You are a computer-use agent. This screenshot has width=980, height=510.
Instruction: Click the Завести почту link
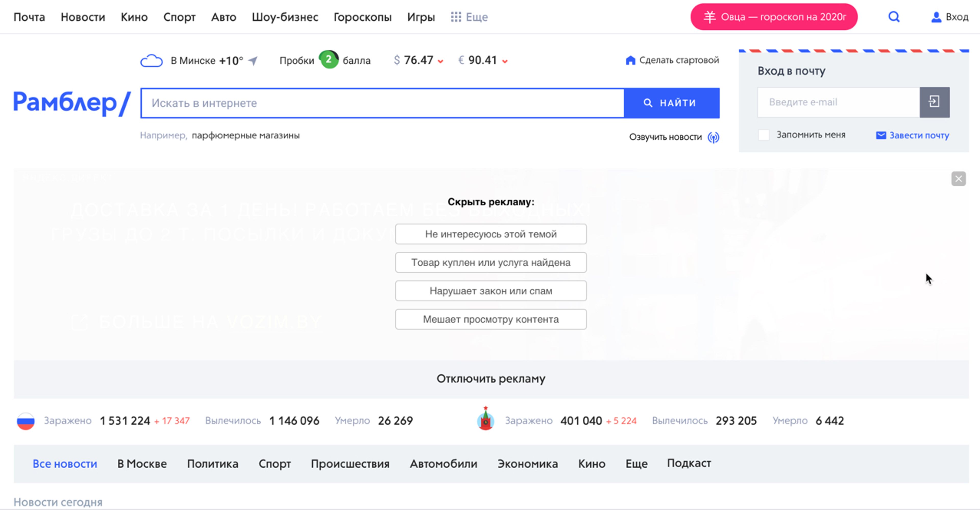point(919,136)
